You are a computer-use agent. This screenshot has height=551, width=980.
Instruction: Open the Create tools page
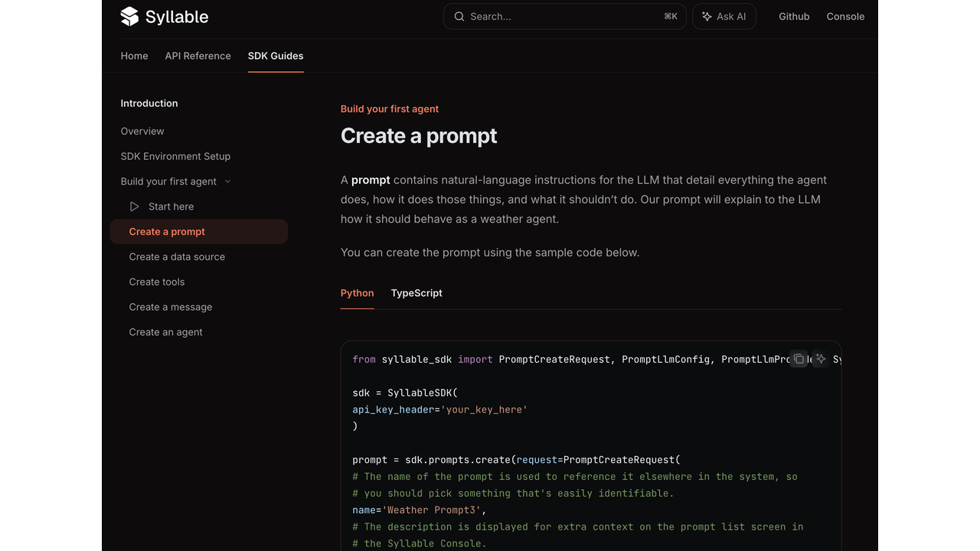[157, 282]
